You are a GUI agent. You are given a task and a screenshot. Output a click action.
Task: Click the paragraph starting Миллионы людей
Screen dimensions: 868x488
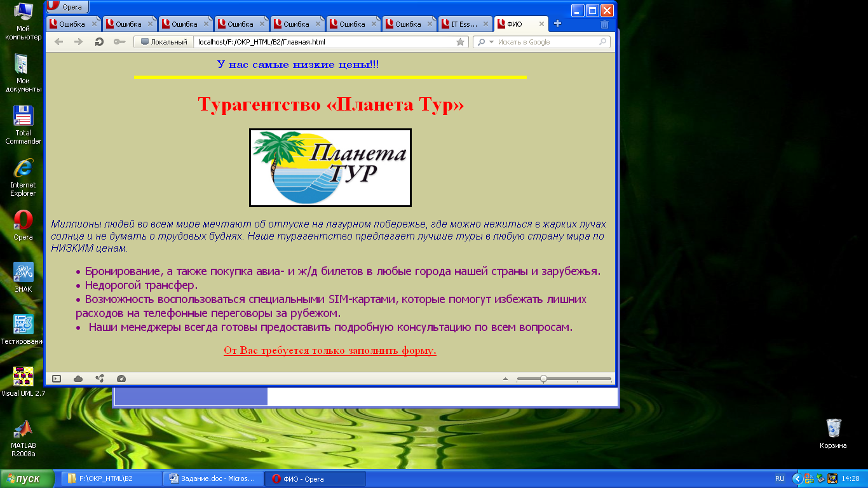(329, 236)
